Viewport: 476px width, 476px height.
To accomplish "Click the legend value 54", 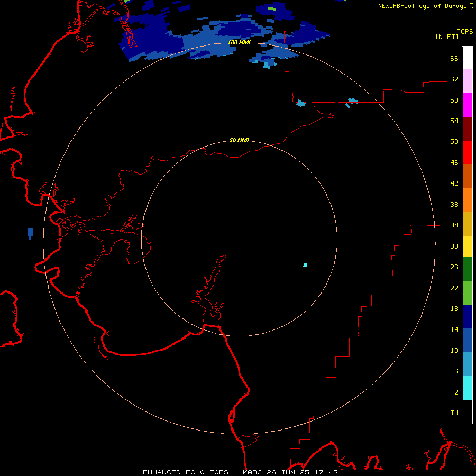I will (x=454, y=121).
